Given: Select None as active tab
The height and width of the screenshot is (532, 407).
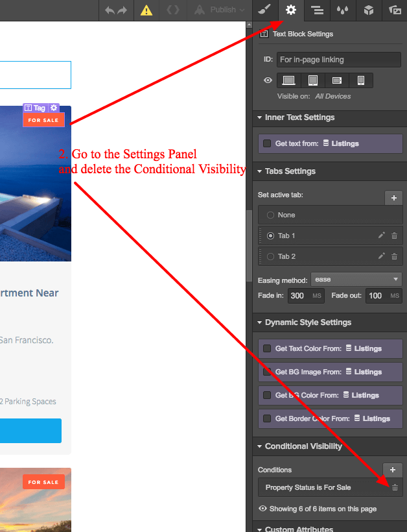Looking at the screenshot, I should (270, 215).
